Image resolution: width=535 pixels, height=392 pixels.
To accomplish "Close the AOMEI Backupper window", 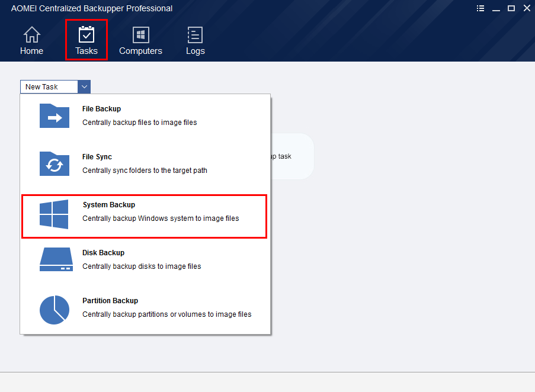I will pos(527,8).
